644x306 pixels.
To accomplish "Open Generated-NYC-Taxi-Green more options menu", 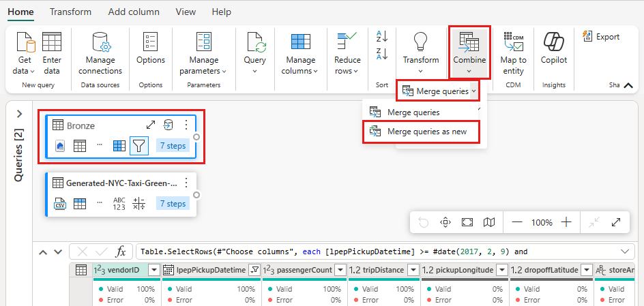I will [186, 183].
